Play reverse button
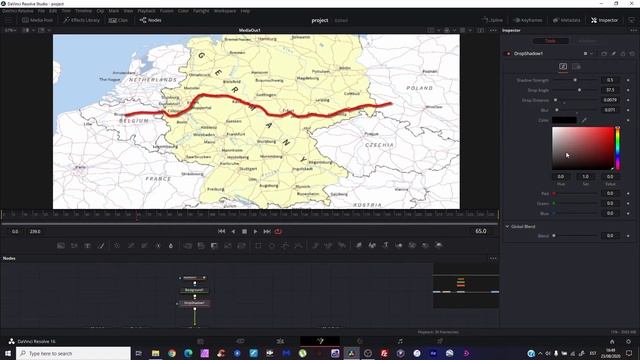The height and width of the screenshot is (360, 640). click(233, 231)
